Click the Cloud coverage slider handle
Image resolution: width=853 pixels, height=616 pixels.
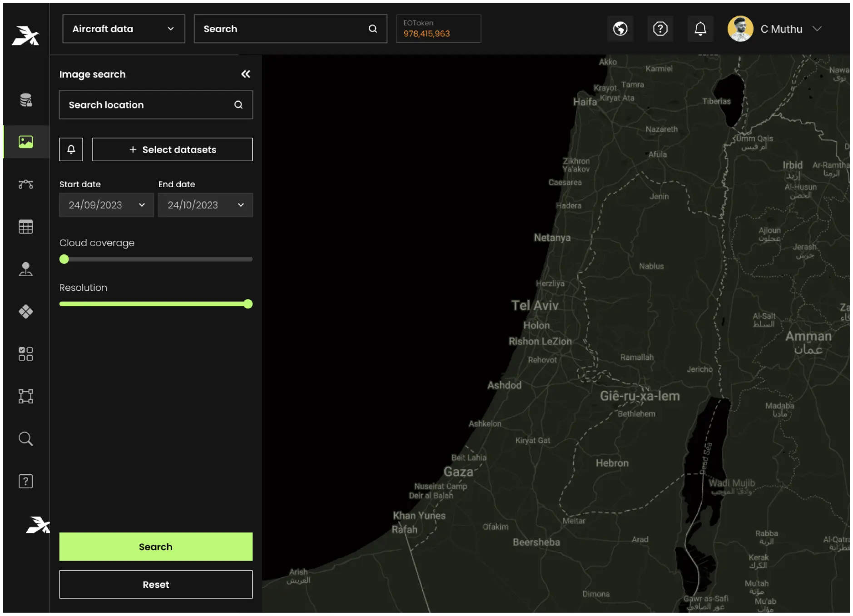[x=64, y=259]
